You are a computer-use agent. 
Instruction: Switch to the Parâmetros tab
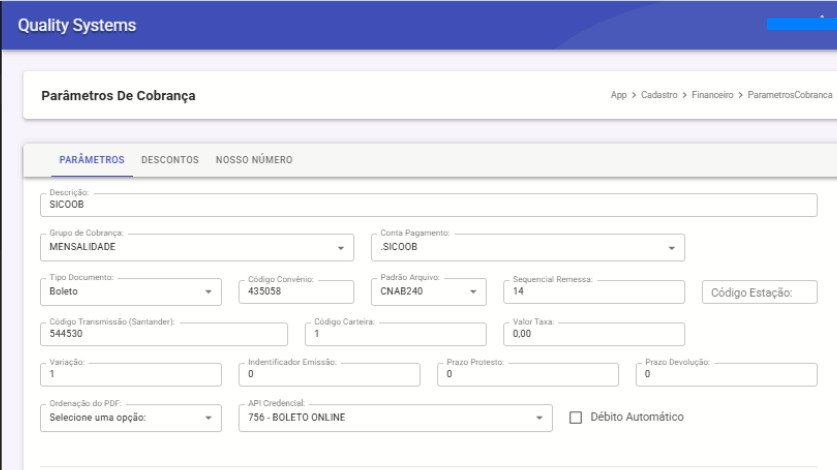[x=91, y=160]
